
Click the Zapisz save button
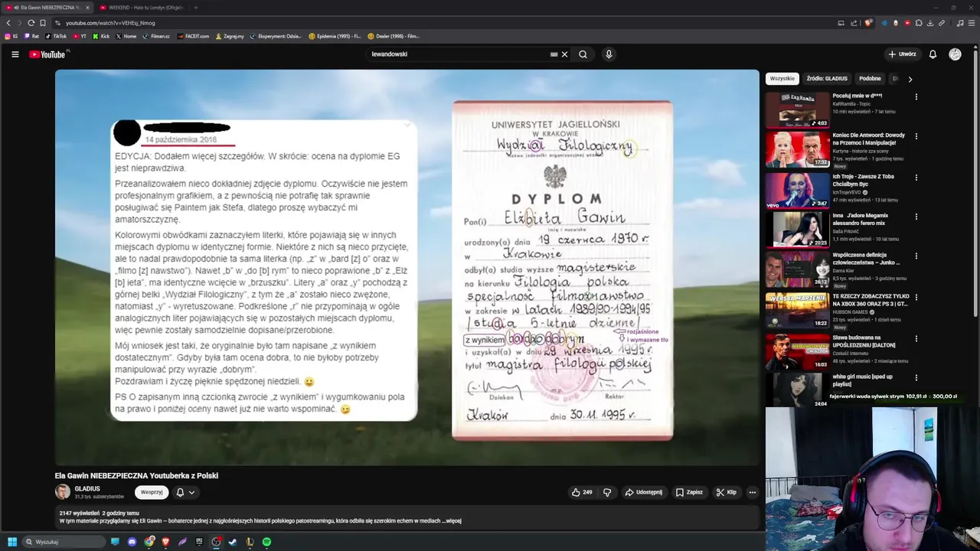pyautogui.click(x=689, y=492)
